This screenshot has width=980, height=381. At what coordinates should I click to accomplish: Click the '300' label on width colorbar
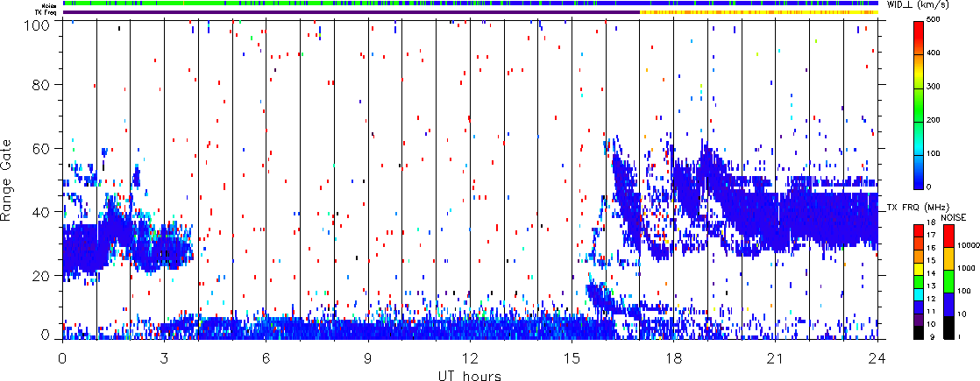934,86
